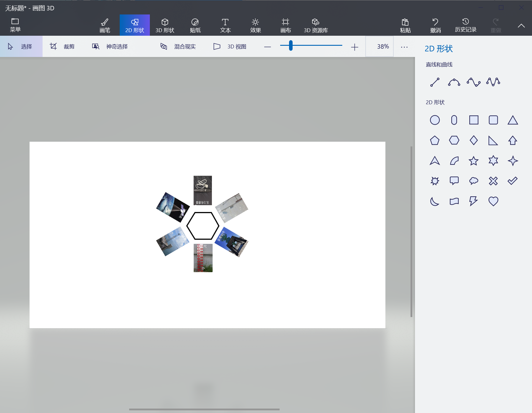Choose the hexagon shape from the panel

[454, 140]
